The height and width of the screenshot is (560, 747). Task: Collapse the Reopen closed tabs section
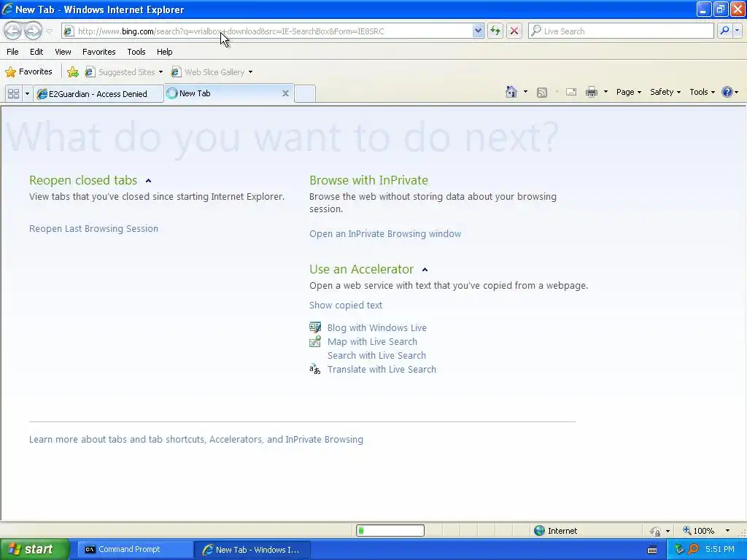tap(149, 181)
